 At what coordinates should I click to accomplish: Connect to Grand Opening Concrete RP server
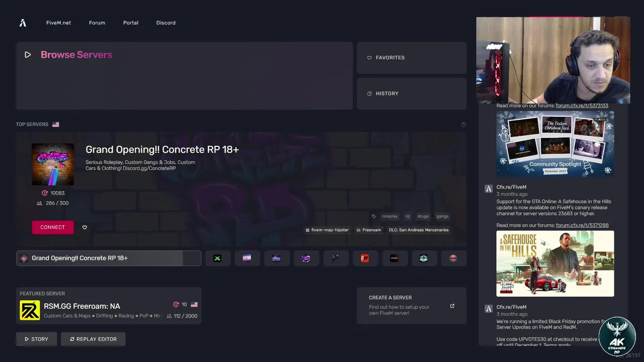(x=53, y=227)
